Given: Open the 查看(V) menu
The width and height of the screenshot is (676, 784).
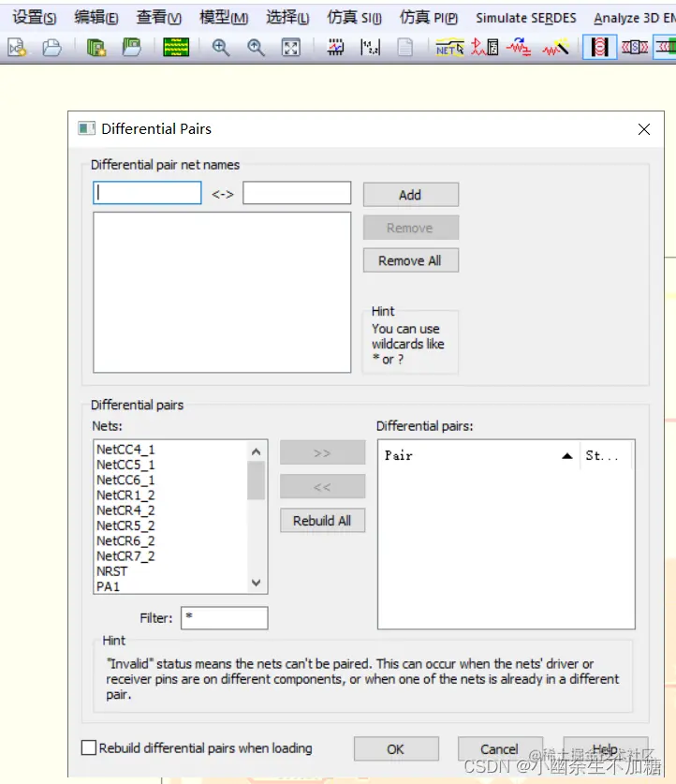Looking at the screenshot, I should (159, 18).
